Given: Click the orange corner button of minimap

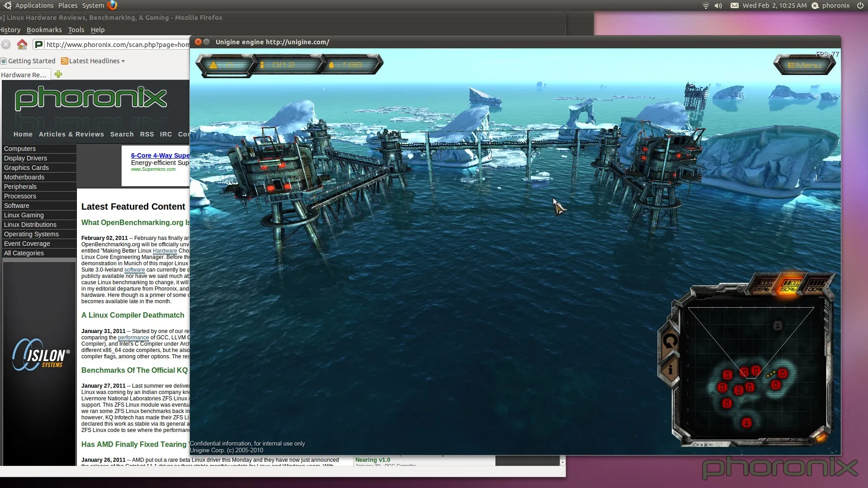Looking at the screenshot, I should click(x=820, y=437).
